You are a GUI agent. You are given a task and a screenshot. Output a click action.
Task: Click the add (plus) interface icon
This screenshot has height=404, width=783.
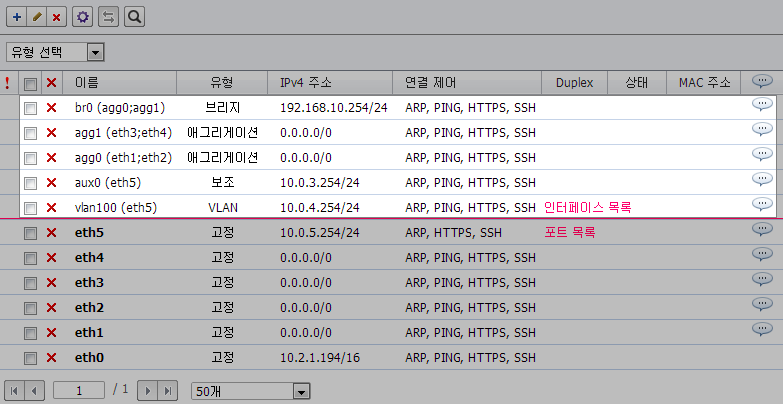pos(16,17)
